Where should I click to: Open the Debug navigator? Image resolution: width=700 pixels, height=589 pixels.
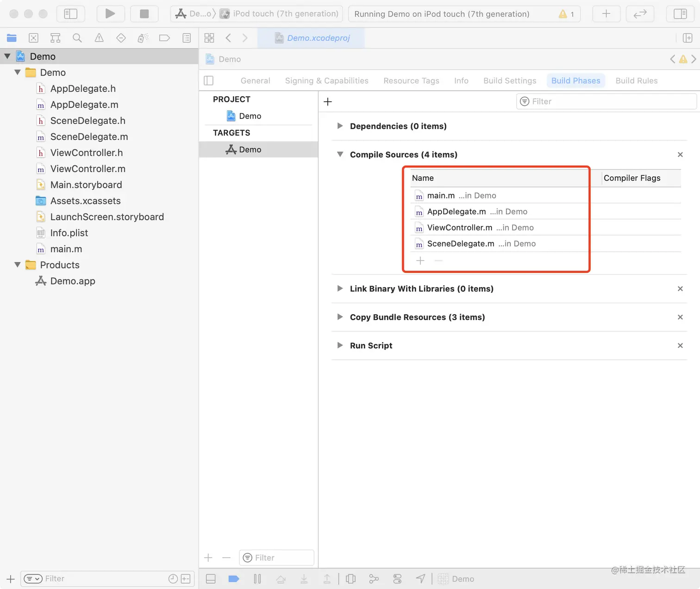pos(143,38)
